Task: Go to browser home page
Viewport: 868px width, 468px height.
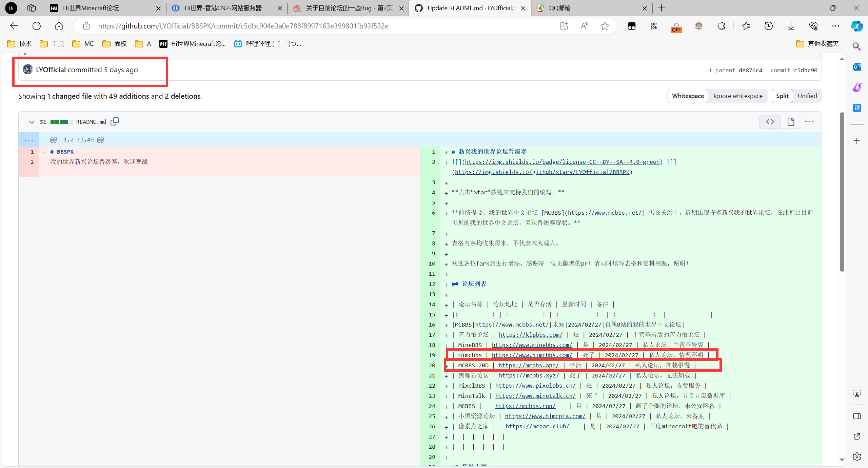Action: point(59,26)
